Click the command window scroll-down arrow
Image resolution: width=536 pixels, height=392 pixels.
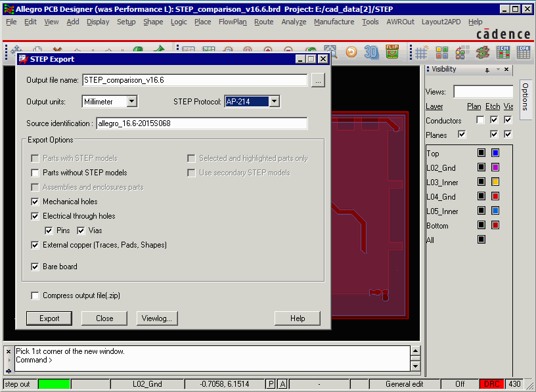pos(415,366)
